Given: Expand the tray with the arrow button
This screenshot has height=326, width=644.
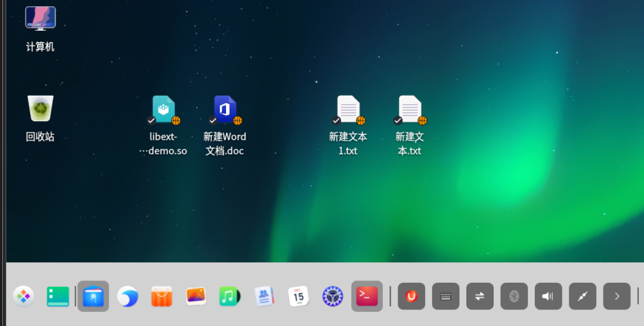Looking at the screenshot, I should pyautogui.click(x=617, y=296).
